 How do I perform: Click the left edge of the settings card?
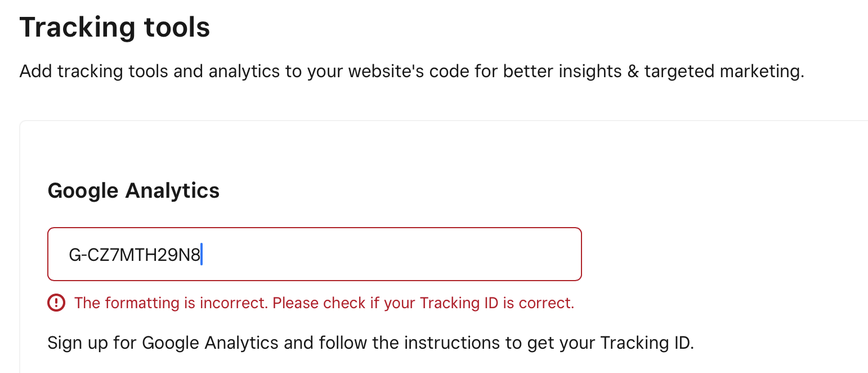pos(20,242)
